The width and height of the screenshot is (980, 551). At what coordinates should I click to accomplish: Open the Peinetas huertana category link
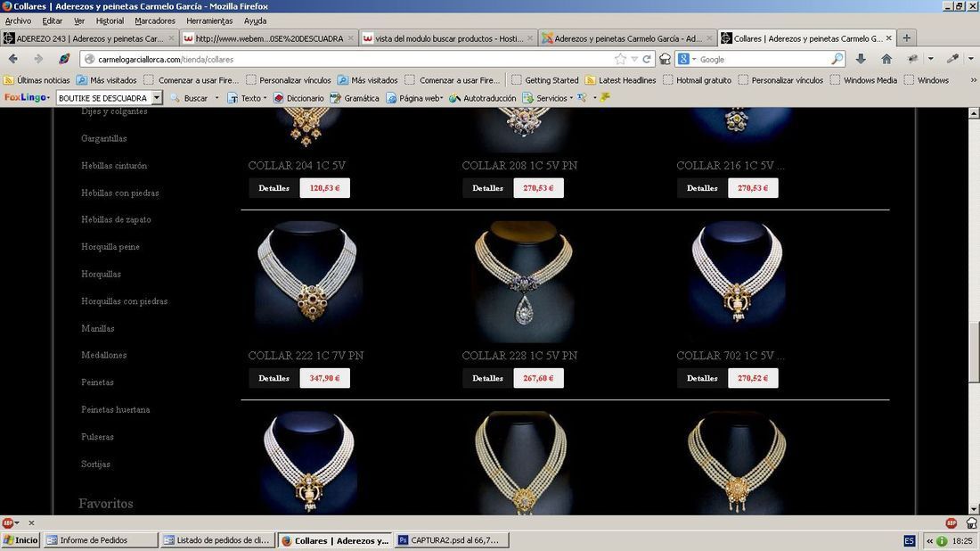[115, 409]
